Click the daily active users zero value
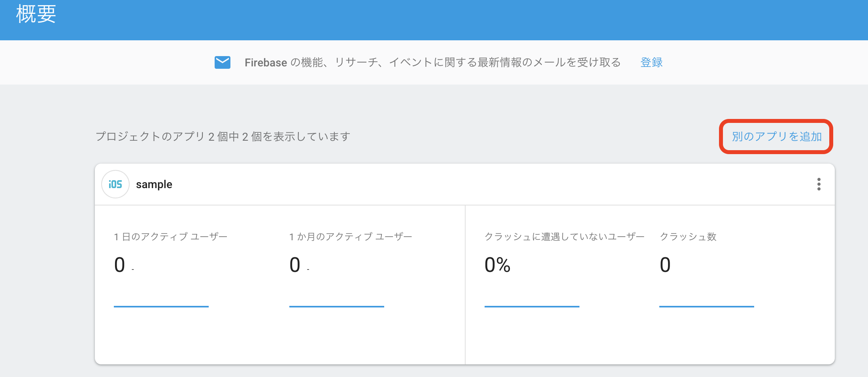Viewport: 868px width, 377px height. (x=120, y=265)
